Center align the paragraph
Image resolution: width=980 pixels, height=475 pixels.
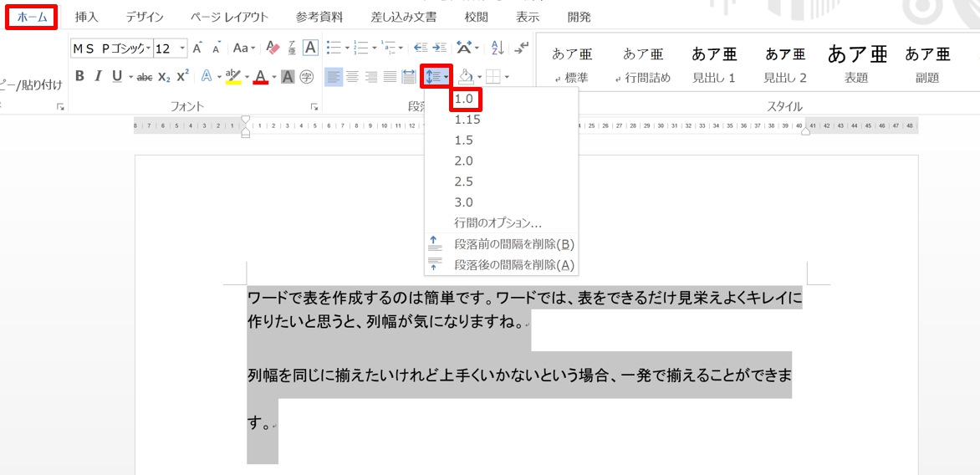point(353,77)
